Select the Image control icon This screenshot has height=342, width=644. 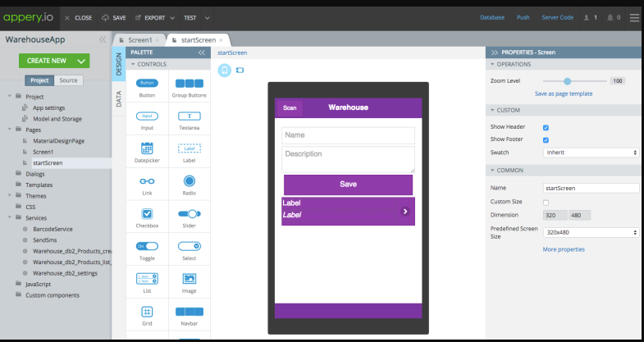point(190,279)
